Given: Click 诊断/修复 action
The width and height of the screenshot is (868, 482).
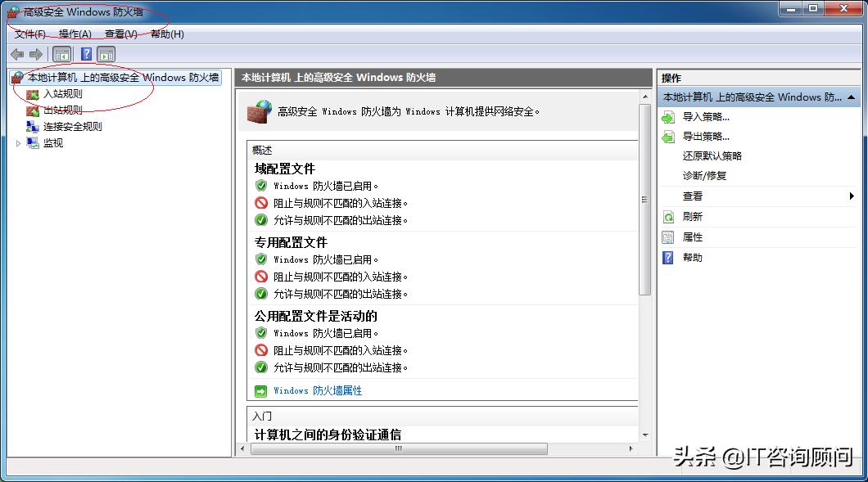Looking at the screenshot, I should [x=704, y=176].
